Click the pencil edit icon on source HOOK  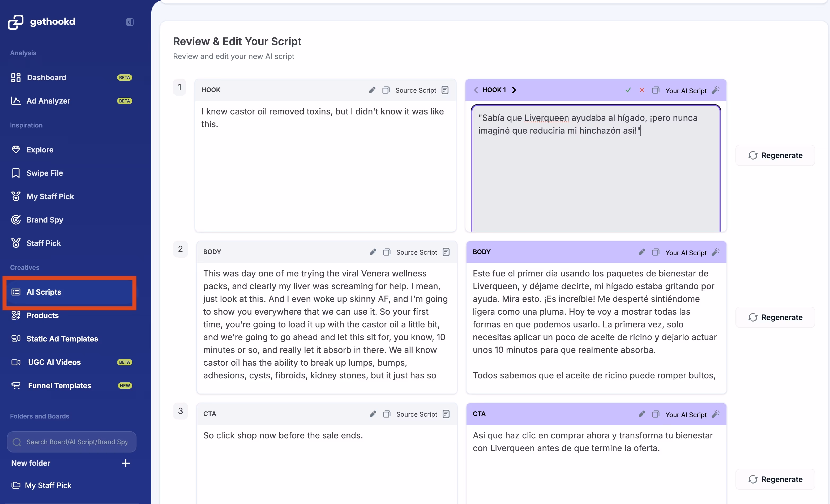(x=372, y=90)
